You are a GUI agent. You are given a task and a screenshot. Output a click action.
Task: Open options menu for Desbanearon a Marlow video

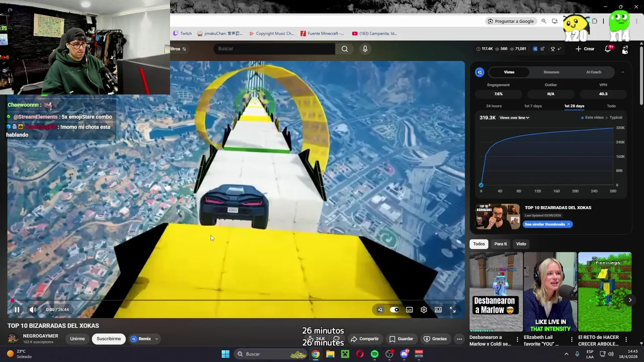(x=517, y=340)
